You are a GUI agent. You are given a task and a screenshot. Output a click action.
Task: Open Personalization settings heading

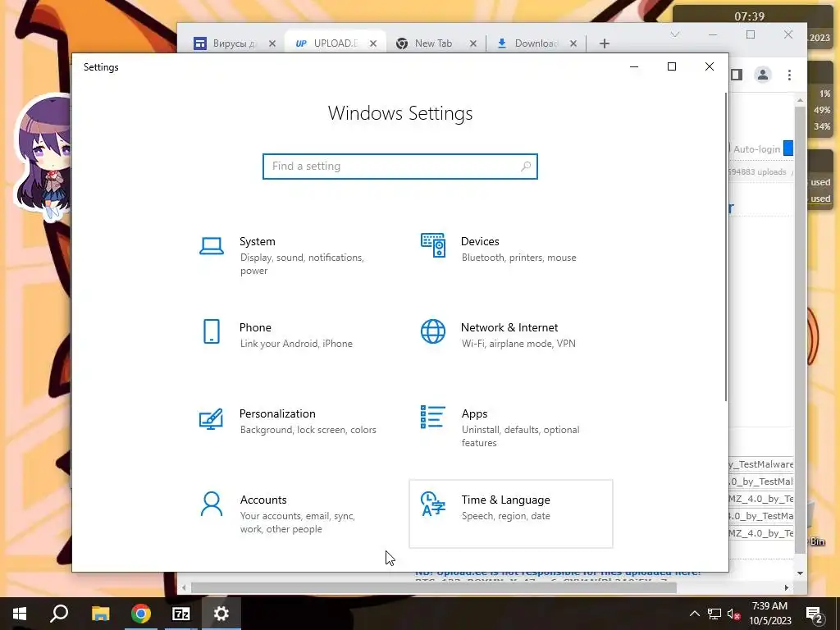click(277, 413)
